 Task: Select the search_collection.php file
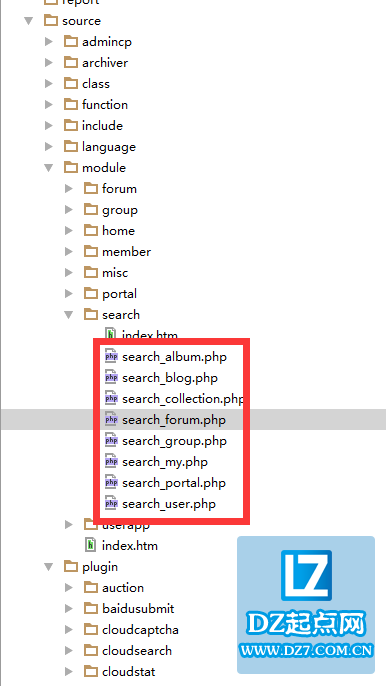click(x=182, y=399)
